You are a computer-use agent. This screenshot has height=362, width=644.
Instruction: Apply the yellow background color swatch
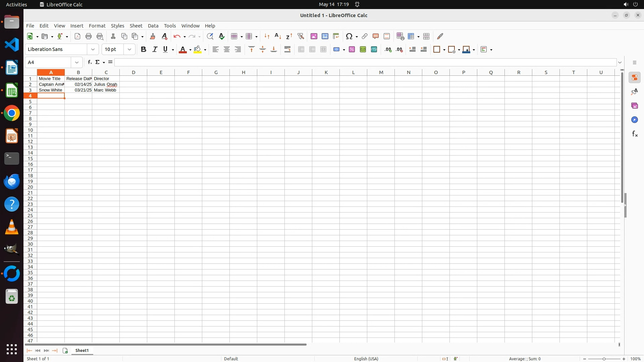pyautogui.click(x=198, y=50)
